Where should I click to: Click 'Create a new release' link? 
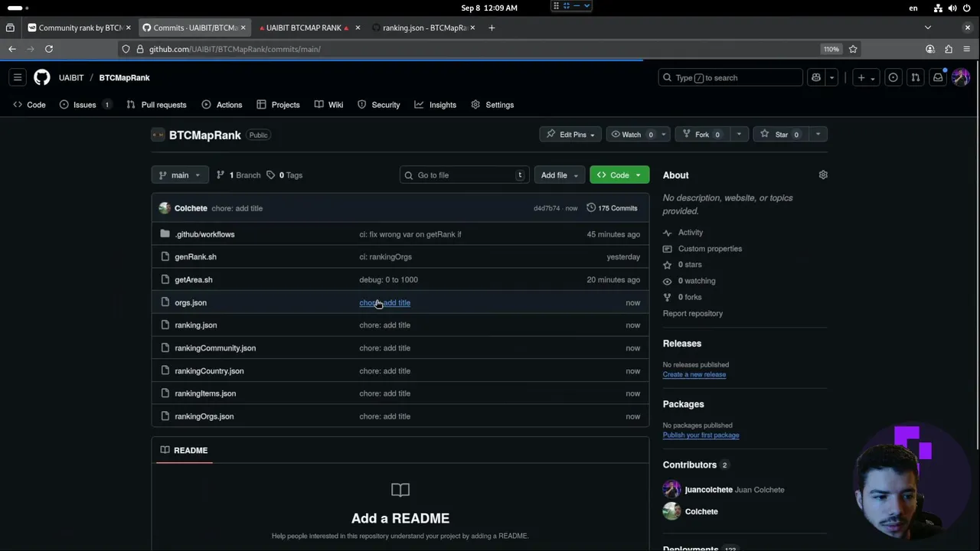click(x=694, y=375)
